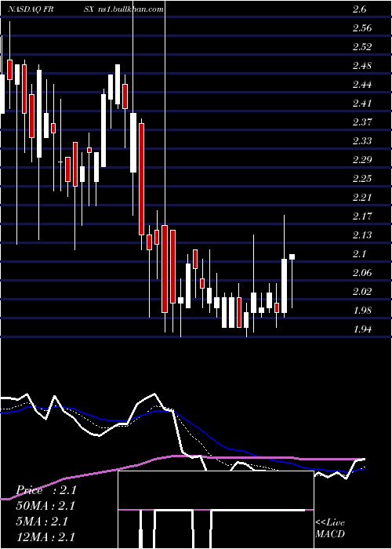Click the last small white candle near 2.1
This screenshot has height=549, width=392.
pos(292,257)
